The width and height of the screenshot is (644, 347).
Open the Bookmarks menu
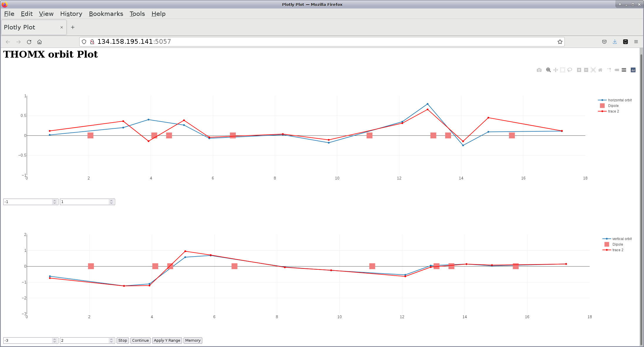tap(106, 14)
